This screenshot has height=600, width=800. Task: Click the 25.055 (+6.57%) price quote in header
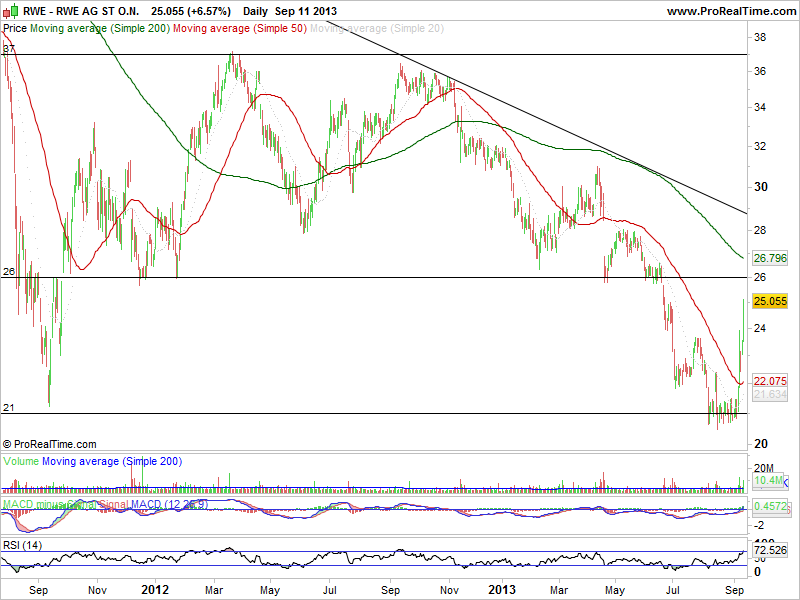(x=191, y=11)
